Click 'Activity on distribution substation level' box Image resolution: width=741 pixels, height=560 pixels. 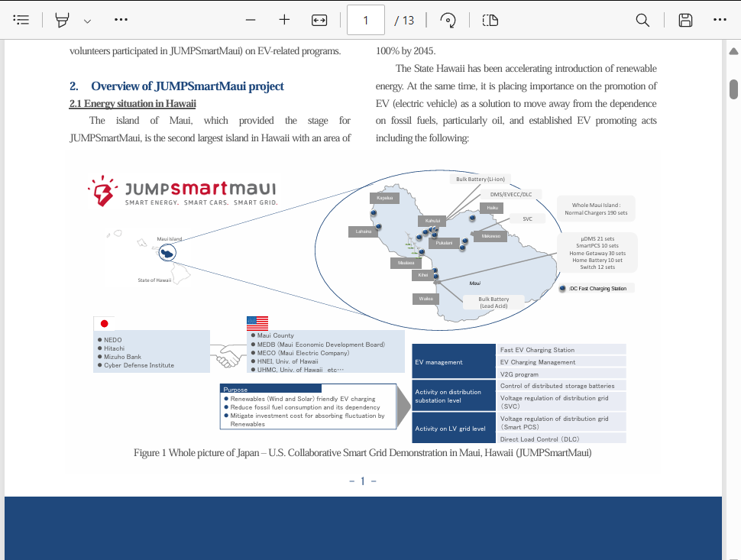[x=454, y=396]
